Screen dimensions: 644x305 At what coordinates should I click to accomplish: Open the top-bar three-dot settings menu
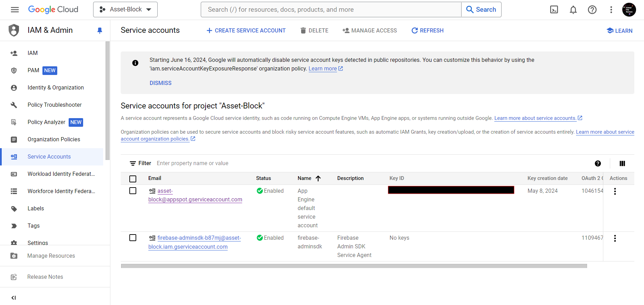[x=611, y=10]
